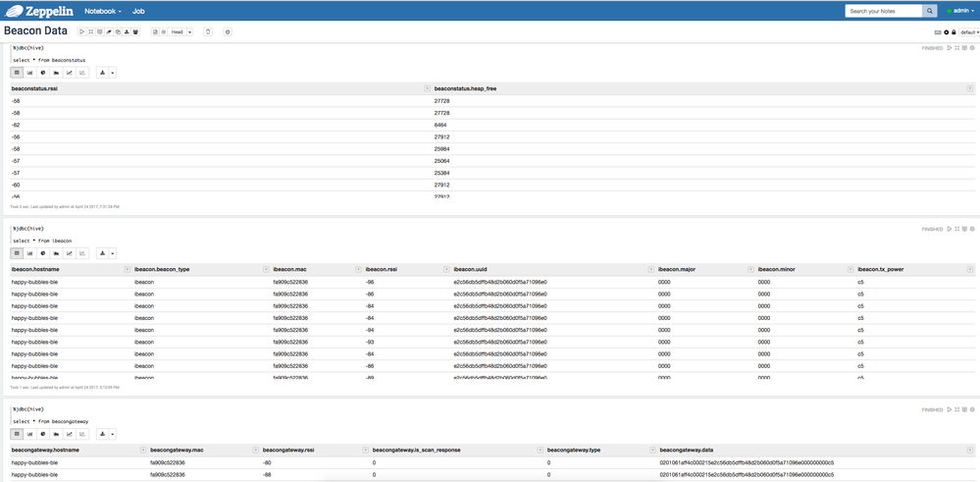Open the default view mode dropdown
Viewport: 980px width, 482px height.
point(970,31)
